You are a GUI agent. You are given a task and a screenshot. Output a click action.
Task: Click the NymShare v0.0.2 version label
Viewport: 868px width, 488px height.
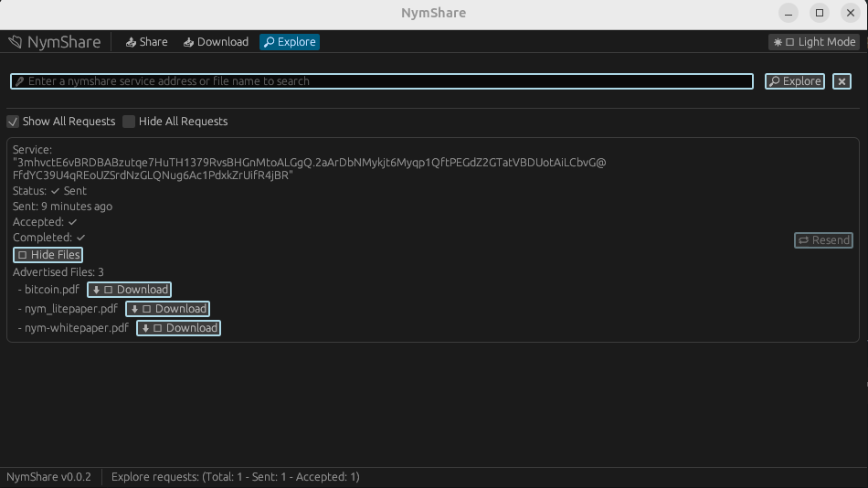(x=48, y=477)
